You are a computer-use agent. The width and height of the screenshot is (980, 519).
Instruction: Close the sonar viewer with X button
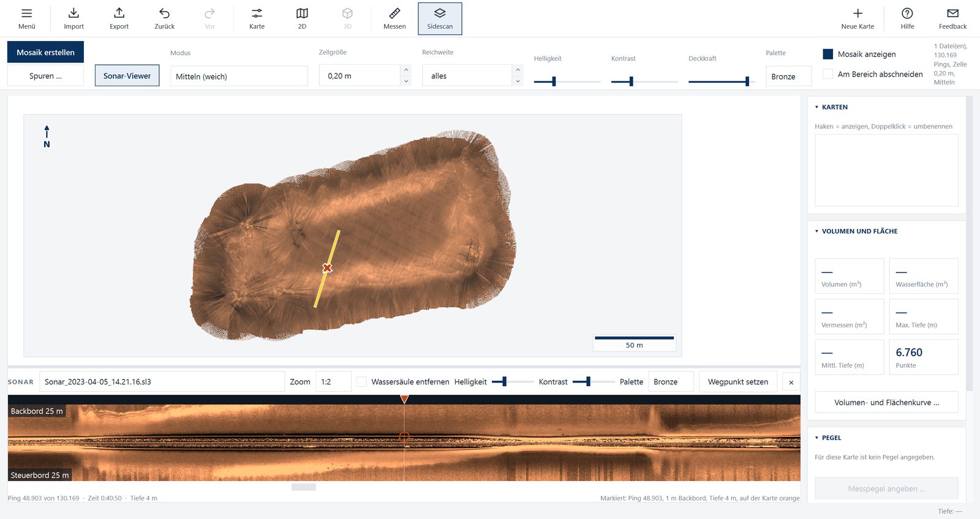pos(791,382)
